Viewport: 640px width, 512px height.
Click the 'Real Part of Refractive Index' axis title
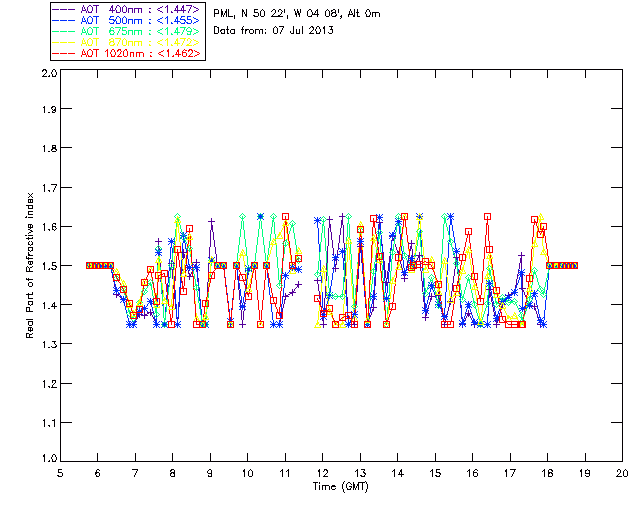(x=29, y=265)
